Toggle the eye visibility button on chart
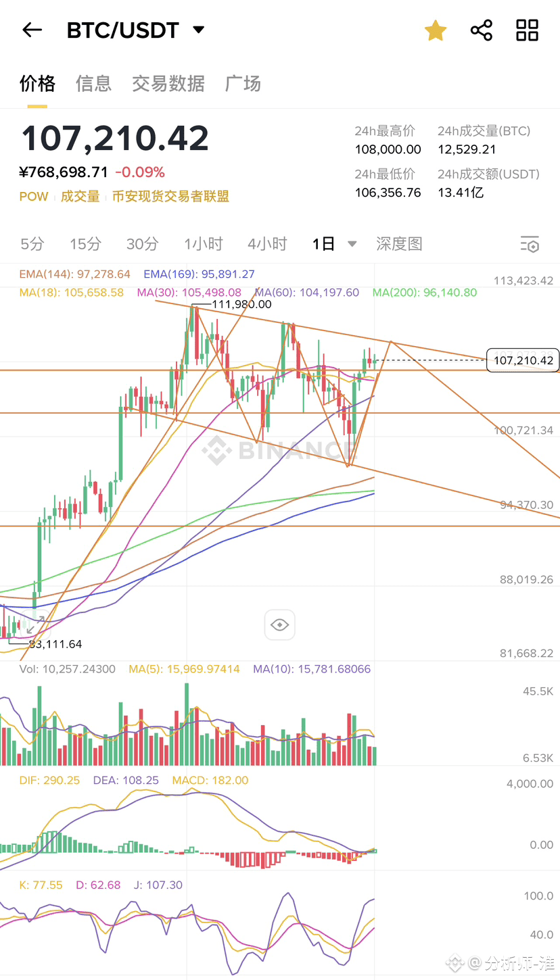560x980 pixels. click(x=279, y=624)
